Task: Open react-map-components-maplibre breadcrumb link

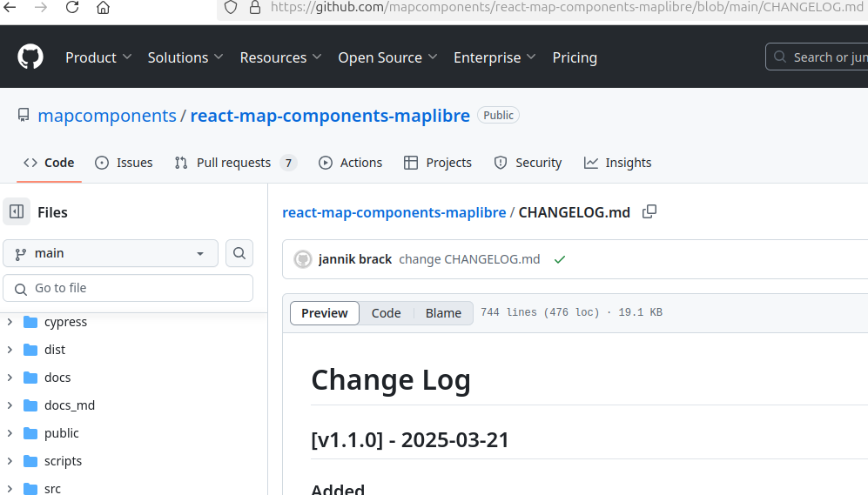Action: pyautogui.click(x=394, y=212)
